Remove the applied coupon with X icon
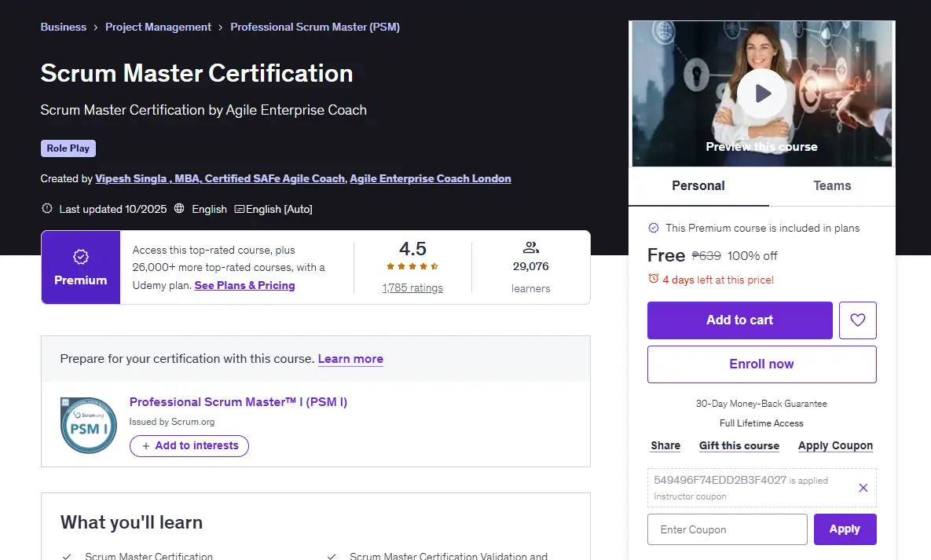 point(863,488)
